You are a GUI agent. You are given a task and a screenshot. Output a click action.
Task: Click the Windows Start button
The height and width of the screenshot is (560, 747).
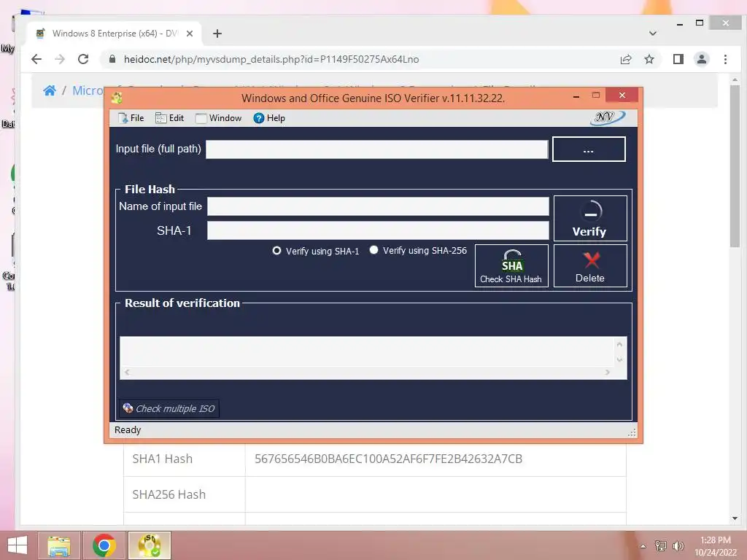point(18,545)
